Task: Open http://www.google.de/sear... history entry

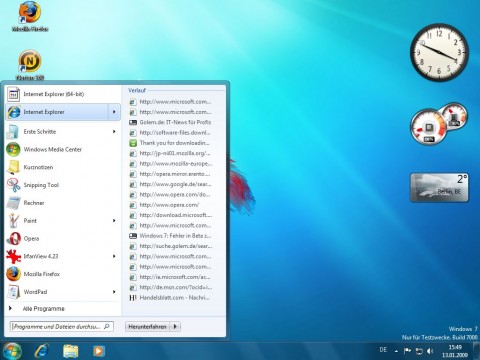Action: [170, 184]
